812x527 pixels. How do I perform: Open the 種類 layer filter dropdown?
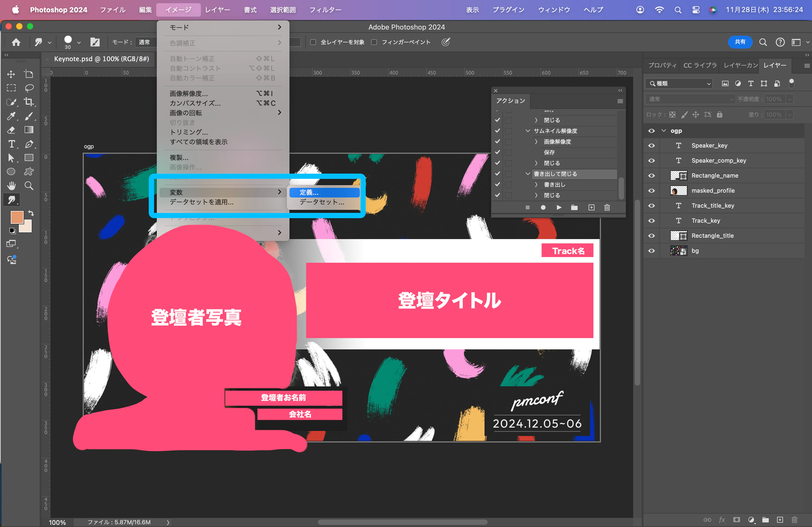(679, 83)
